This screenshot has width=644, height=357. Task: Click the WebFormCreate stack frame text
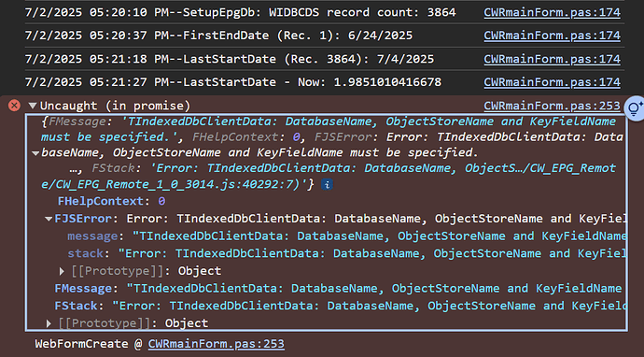point(81,344)
